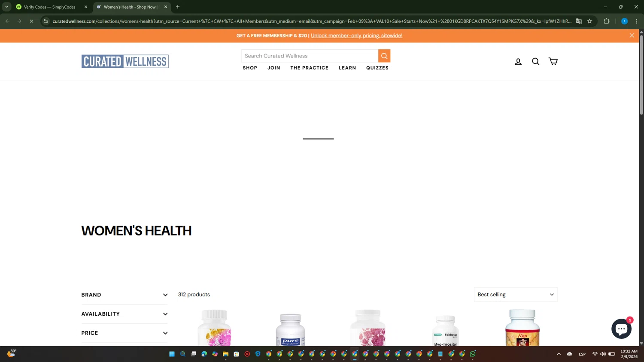Image resolution: width=644 pixels, height=362 pixels.
Task: Click Unlock member-only pricing link
Action: pyautogui.click(x=356, y=36)
